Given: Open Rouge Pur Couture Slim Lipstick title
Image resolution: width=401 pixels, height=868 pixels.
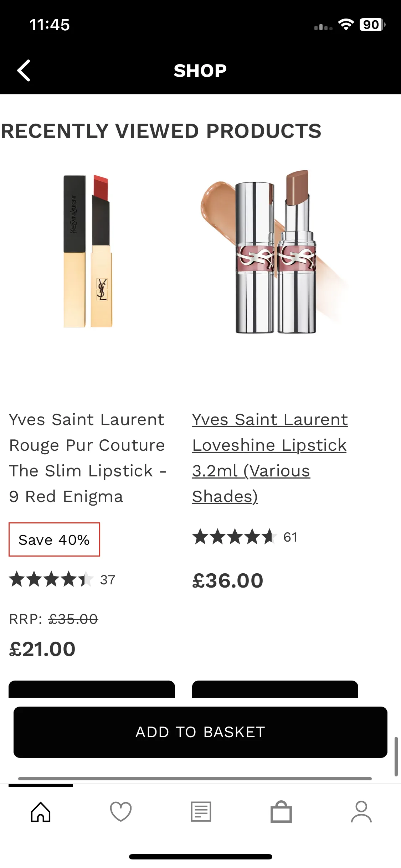Looking at the screenshot, I should 87,458.
